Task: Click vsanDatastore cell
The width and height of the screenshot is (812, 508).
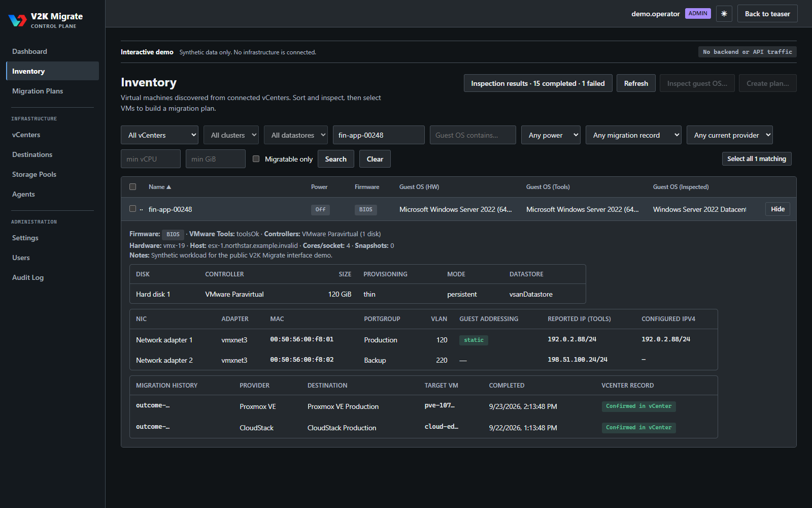Action: click(531, 294)
